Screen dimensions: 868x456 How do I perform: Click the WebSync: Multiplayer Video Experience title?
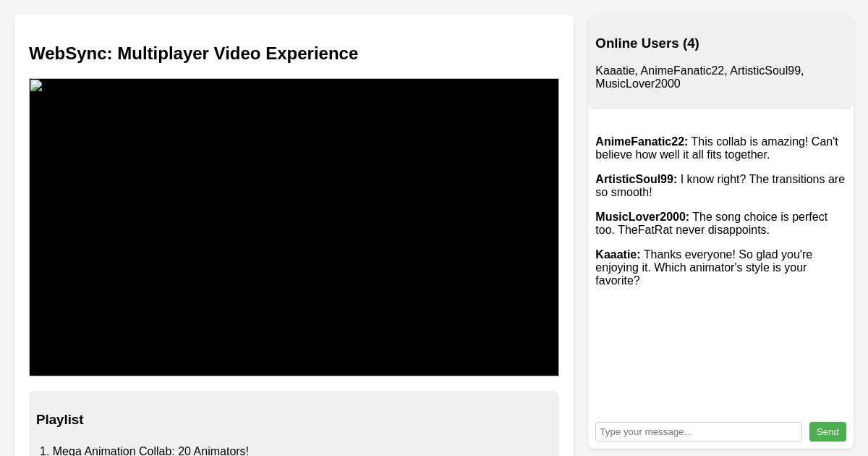coord(193,54)
